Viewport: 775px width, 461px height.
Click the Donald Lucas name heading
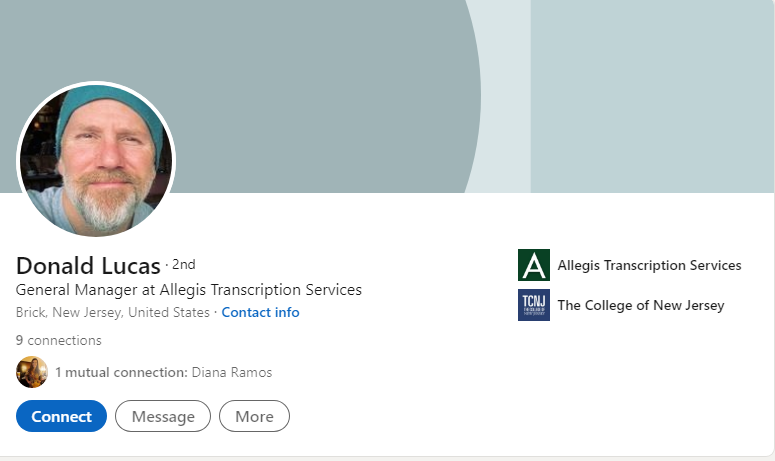coord(88,266)
